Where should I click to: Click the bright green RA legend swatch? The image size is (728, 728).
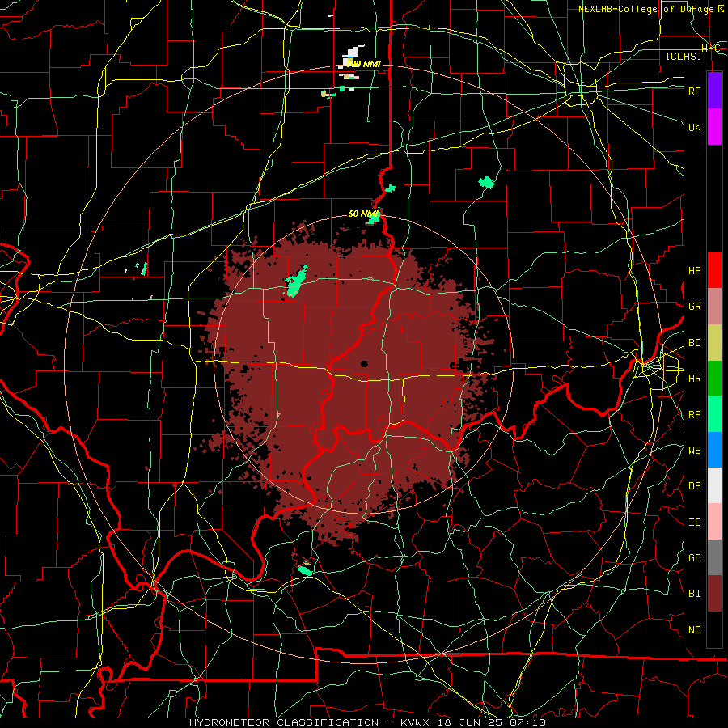coord(714,414)
